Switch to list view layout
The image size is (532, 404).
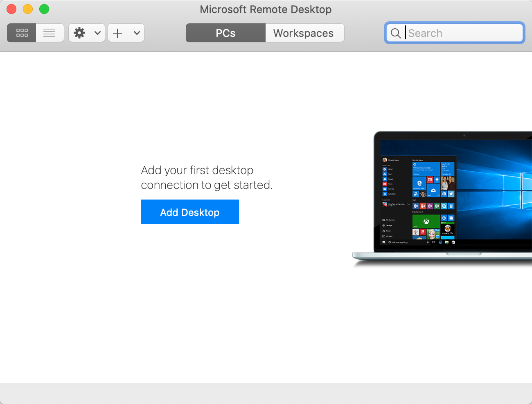coord(50,33)
